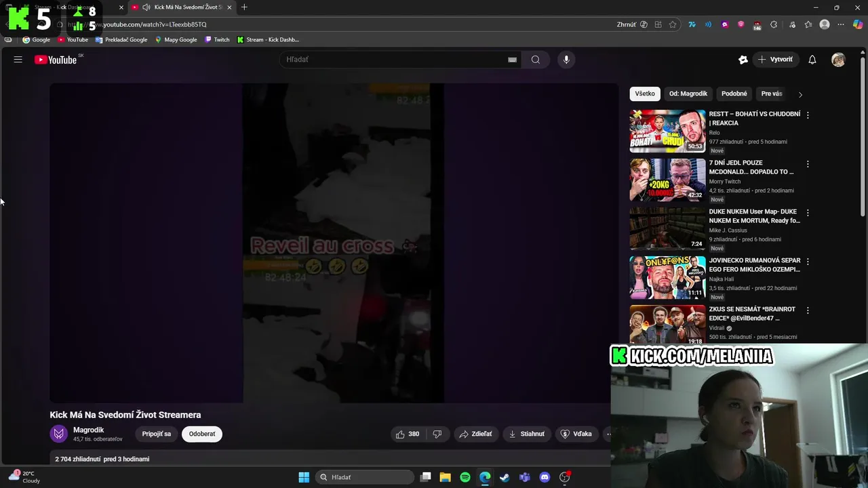Select the Všetko filter chip
Viewport: 868px width, 488px height.
[x=645, y=94]
